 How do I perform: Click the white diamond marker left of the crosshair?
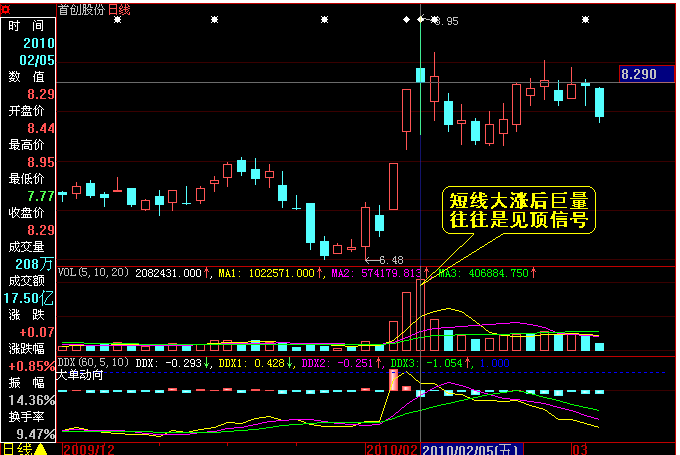[x=406, y=20]
